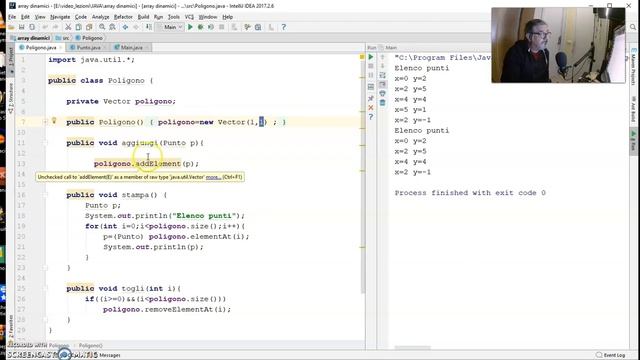Open the VCS menu
The width and height of the screenshot is (640, 360).
click(x=189, y=17)
